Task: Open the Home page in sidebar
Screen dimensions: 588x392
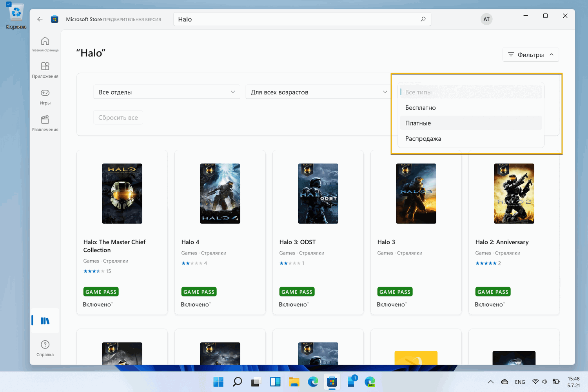Action: click(45, 44)
